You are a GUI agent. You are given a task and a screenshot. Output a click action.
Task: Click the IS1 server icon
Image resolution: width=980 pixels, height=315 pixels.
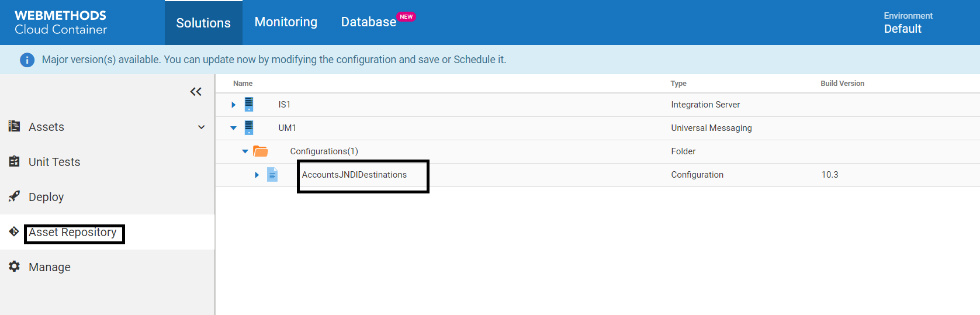[x=249, y=105]
